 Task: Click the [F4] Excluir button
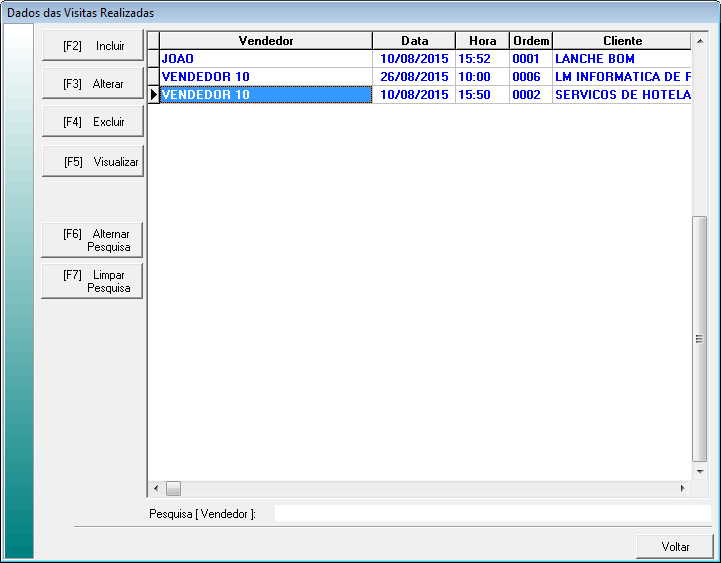tap(93, 122)
